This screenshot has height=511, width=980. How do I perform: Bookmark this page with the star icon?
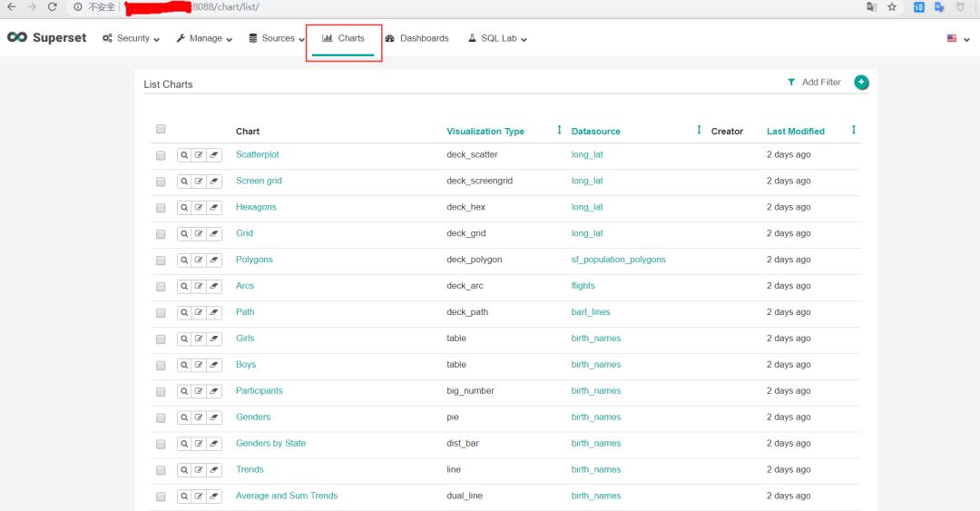[892, 7]
